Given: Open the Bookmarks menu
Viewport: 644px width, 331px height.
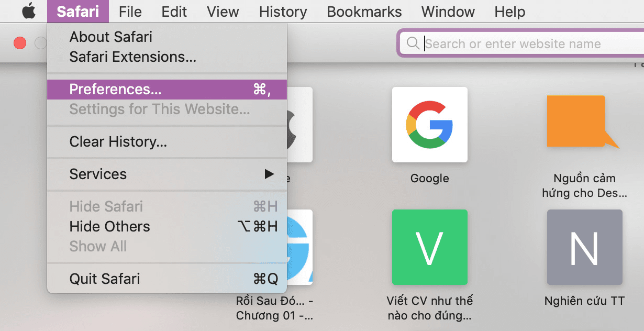Looking at the screenshot, I should point(364,11).
